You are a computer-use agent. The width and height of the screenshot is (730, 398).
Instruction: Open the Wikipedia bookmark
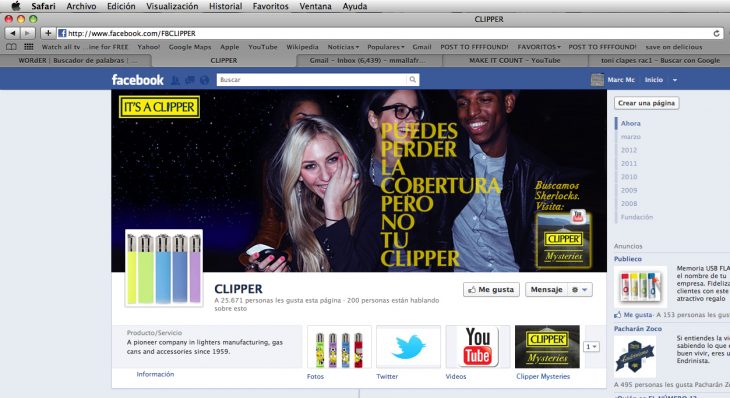(x=302, y=47)
